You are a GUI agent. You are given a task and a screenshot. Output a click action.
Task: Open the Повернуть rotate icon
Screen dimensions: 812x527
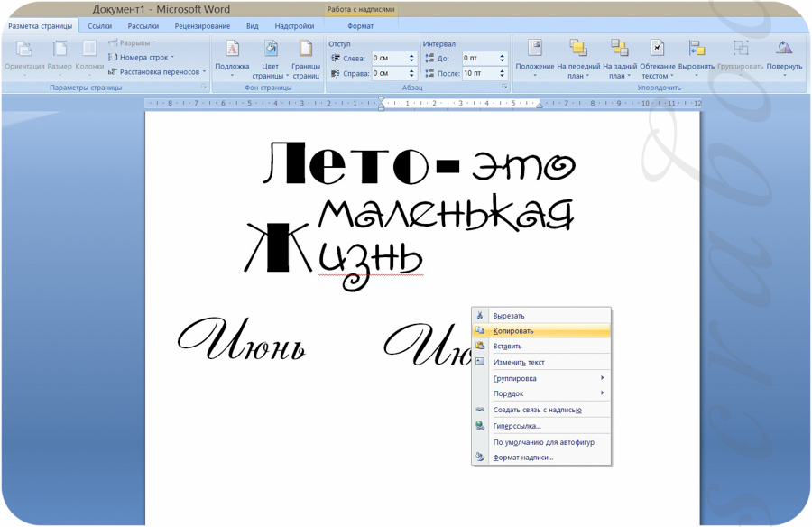[x=784, y=48]
